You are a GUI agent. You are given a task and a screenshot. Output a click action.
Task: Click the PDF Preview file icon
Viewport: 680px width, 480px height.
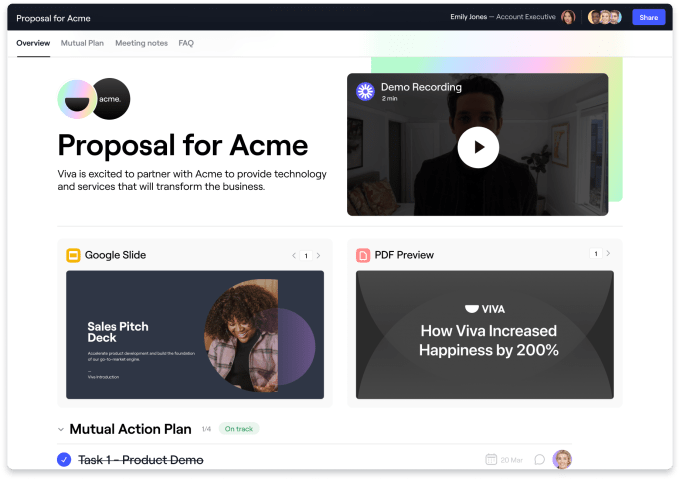point(363,255)
